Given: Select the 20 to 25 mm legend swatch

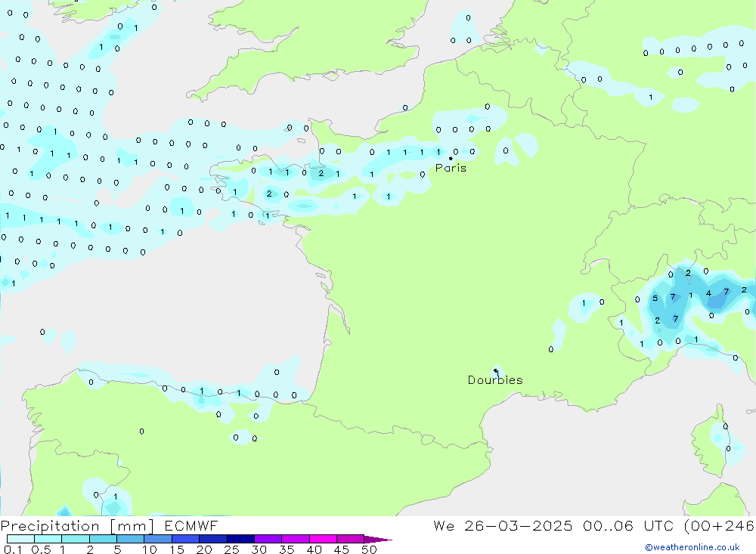Looking at the screenshot, I should tap(212, 539).
